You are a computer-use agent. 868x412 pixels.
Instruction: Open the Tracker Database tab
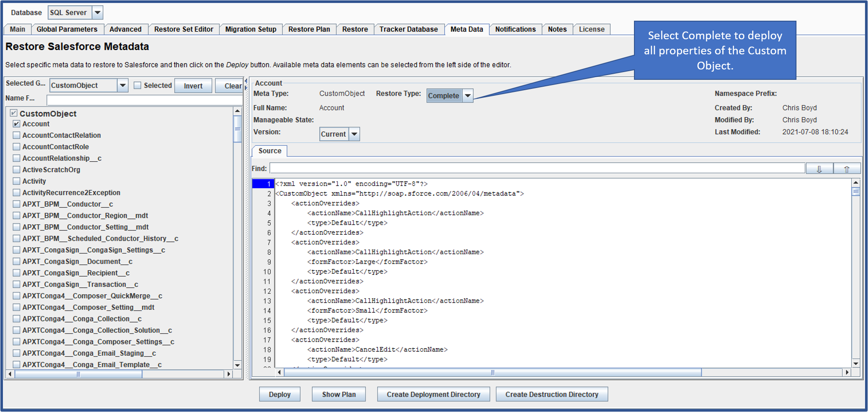click(x=409, y=29)
